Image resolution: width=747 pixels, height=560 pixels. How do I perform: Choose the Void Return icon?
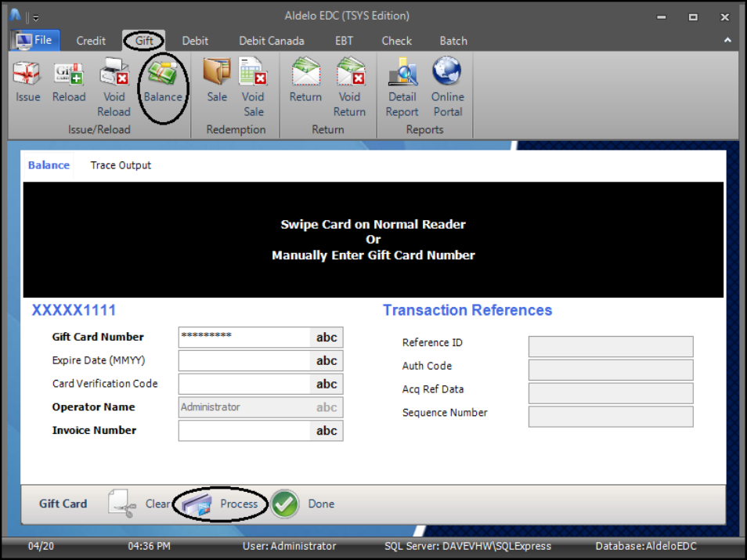(x=349, y=87)
